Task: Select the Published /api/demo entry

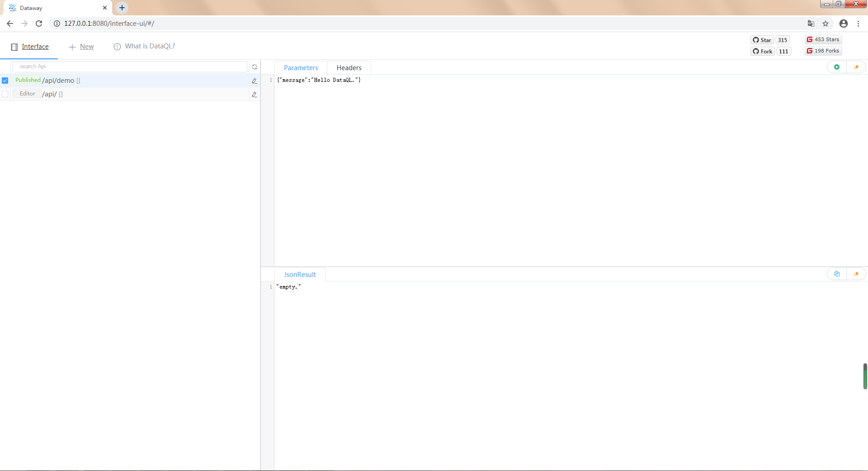Action: [130, 81]
